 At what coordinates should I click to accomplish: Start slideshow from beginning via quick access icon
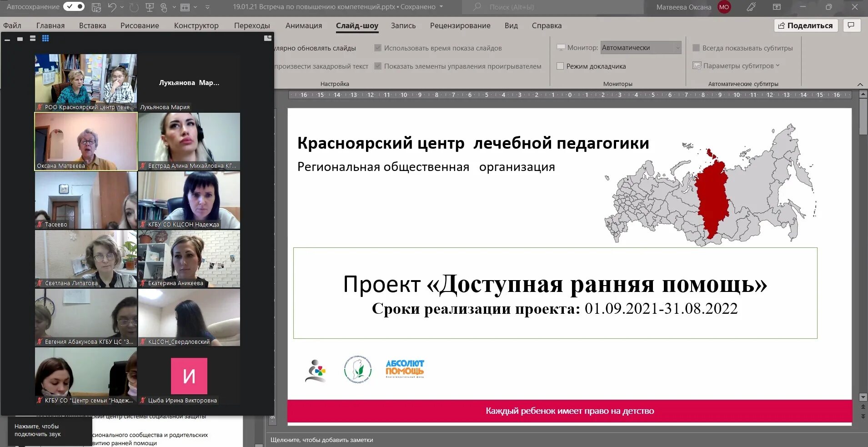click(x=150, y=7)
